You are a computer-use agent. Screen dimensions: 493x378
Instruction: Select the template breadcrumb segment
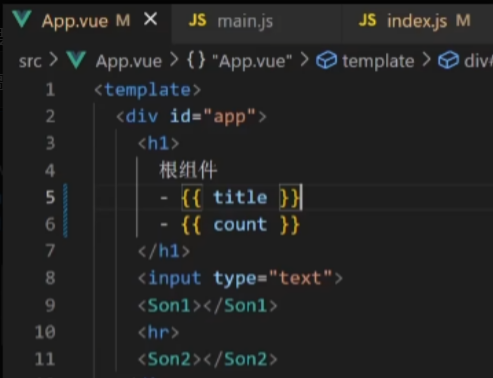pos(378,61)
